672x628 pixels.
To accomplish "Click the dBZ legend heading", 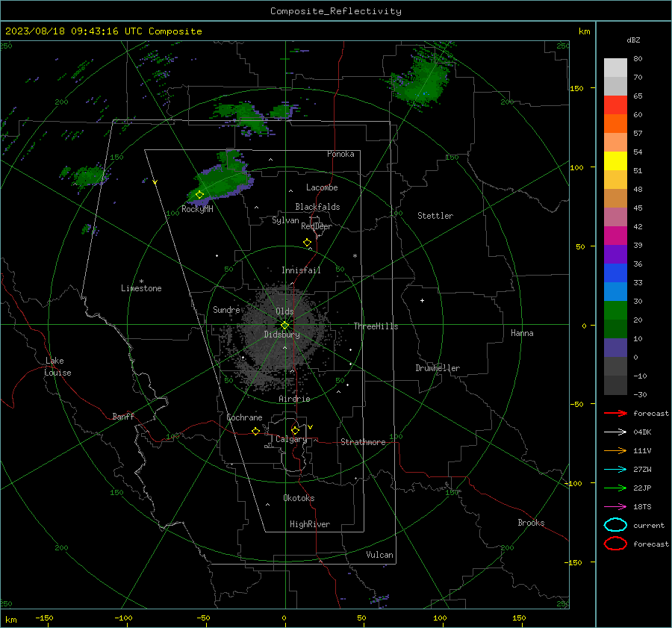I will coord(633,40).
